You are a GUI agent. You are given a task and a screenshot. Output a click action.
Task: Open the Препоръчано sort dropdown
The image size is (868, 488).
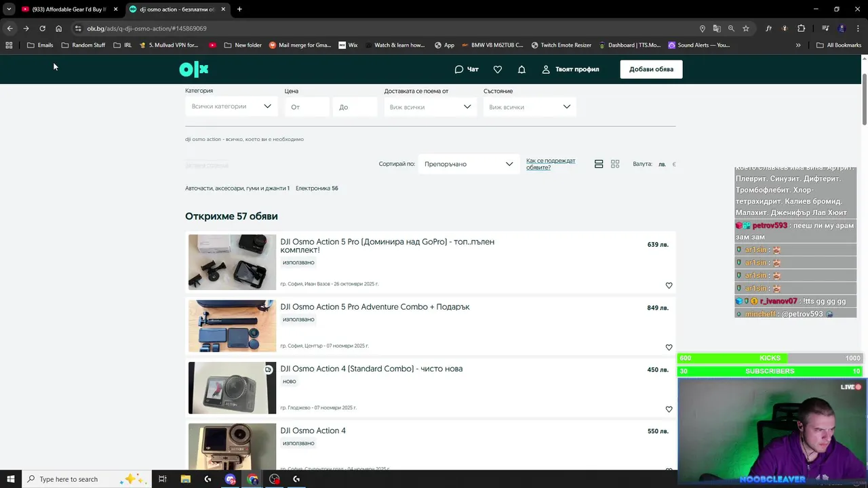pos(468,164)
